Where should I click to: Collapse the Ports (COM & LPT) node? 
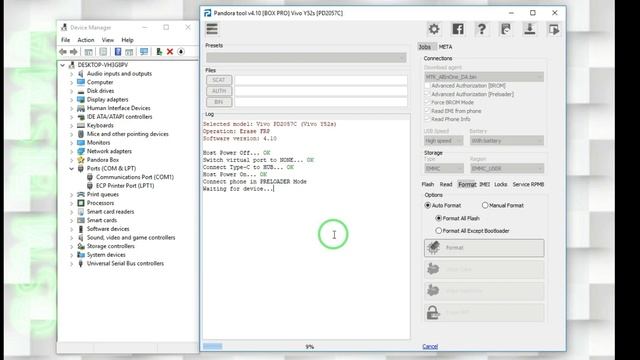pos(71,168)
